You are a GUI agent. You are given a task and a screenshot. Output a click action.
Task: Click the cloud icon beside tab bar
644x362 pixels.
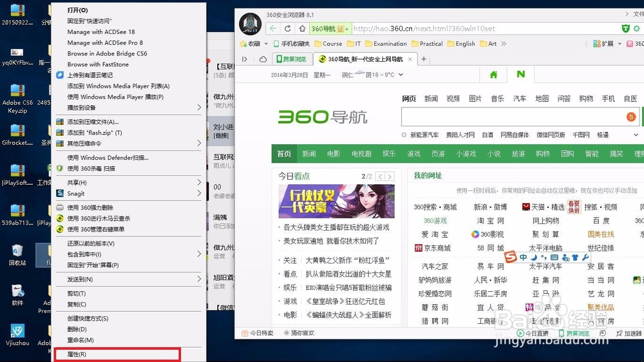click(x=263, y=59)
